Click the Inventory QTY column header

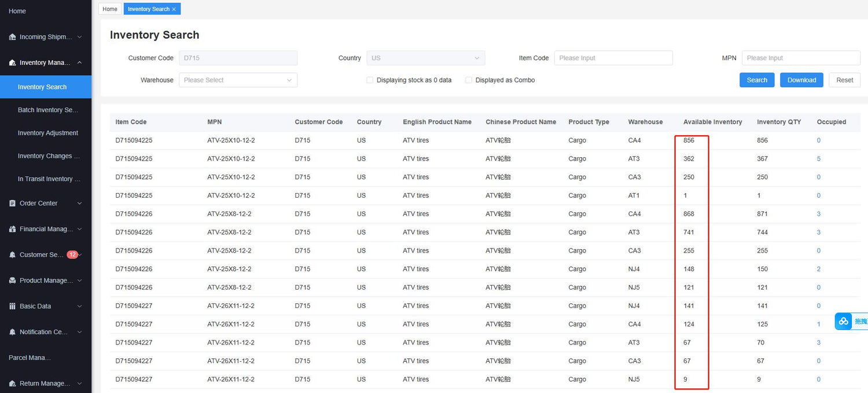(x=779, y=122)
